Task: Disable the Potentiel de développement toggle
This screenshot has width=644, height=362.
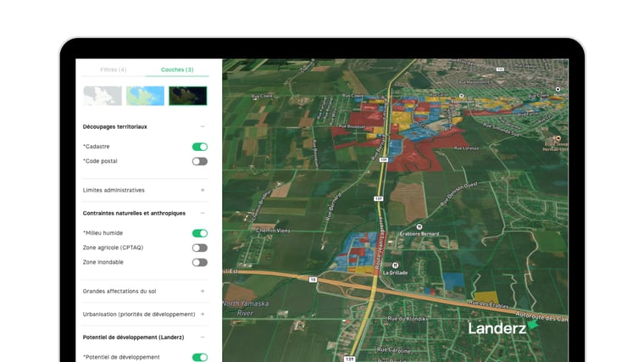Action: (200, 358)
